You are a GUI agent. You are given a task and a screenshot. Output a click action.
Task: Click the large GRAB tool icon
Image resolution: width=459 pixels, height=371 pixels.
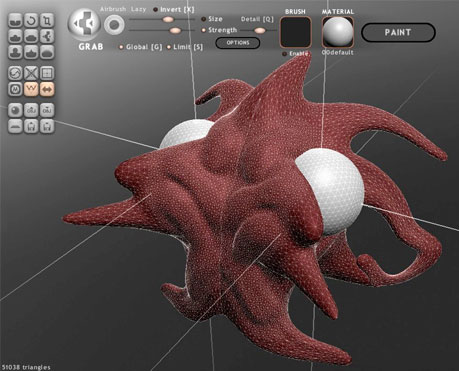pos(84,24)
